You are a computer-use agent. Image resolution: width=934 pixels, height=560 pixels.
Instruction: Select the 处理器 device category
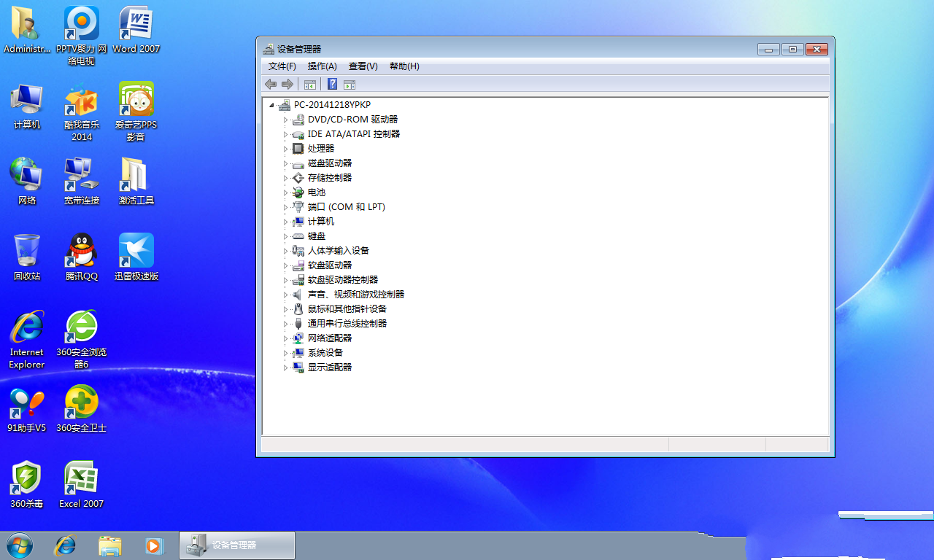point(320,149)
